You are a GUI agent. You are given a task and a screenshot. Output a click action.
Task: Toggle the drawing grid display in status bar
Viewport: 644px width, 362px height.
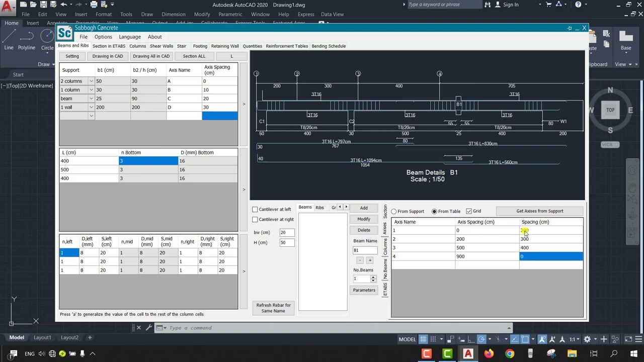click(x=423, y=339)
